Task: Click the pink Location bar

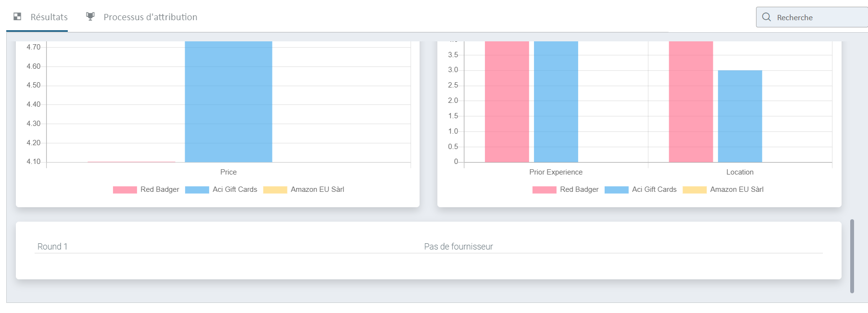Action: (691, 101)
